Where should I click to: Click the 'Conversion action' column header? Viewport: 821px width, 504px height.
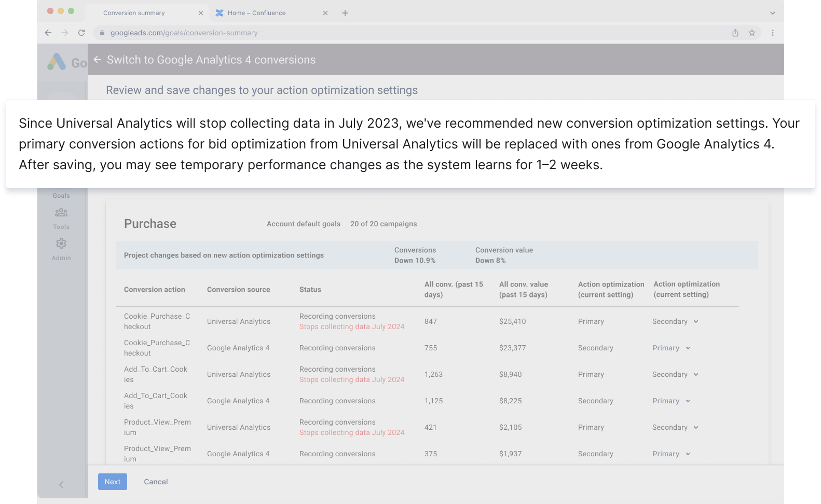(x=155, y=290)
